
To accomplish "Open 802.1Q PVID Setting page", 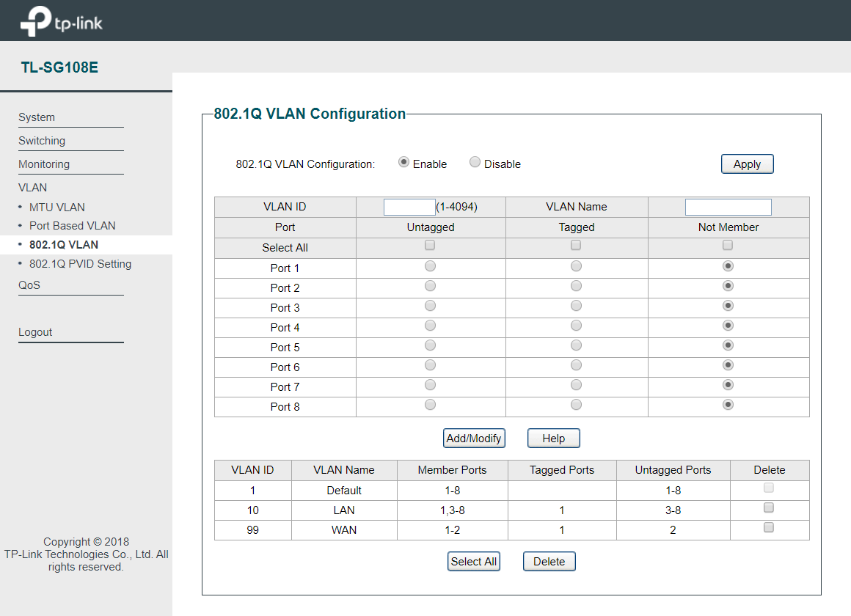I will (x=80, y=264).
